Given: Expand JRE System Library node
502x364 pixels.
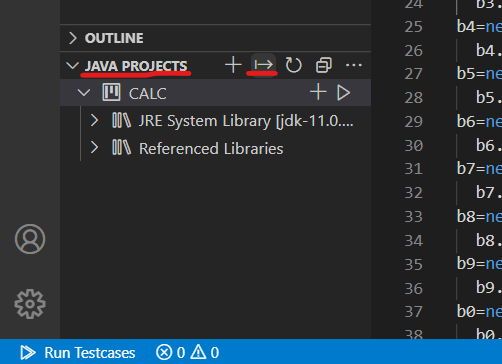Looking at the screenshot, I should 94,120.
